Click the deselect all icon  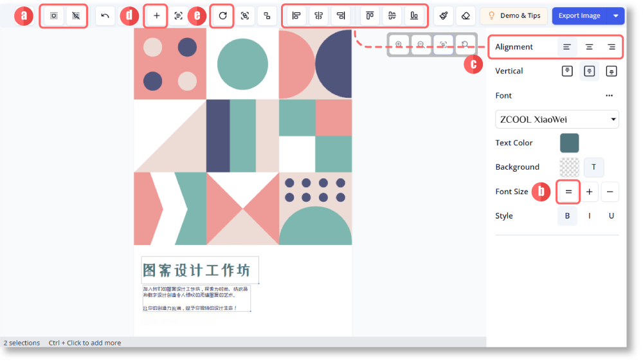[76, 16]
